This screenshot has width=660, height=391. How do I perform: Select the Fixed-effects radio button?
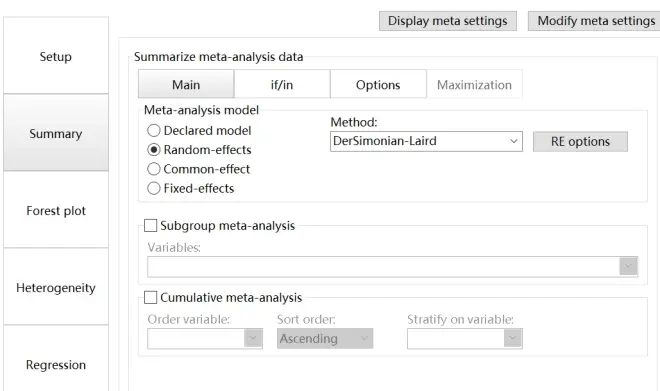pyautogui.click(x=154, y=188)
